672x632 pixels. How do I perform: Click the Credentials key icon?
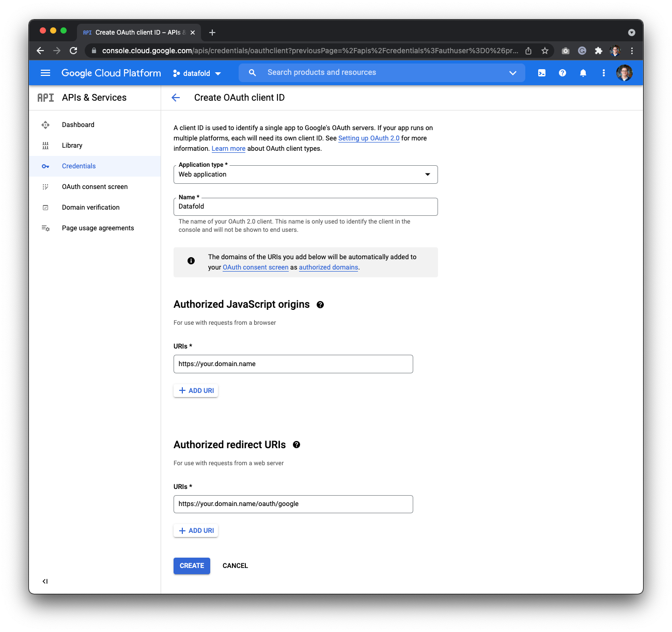point(45,166)
